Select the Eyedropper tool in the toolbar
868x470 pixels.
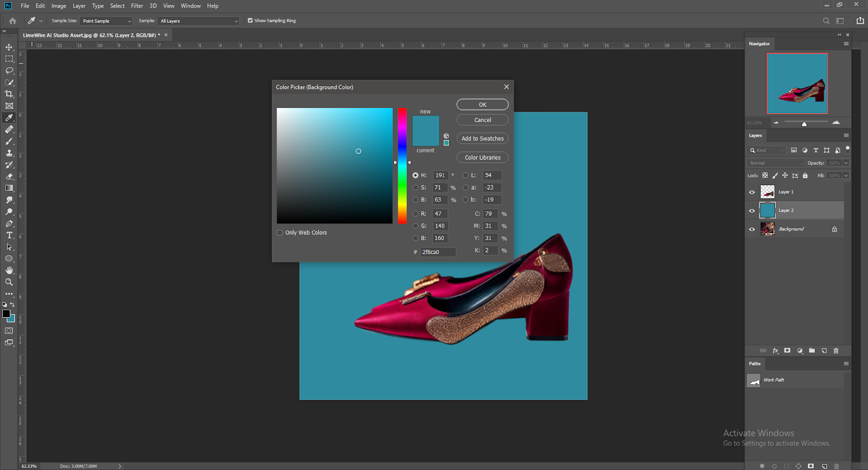[9, 118]
